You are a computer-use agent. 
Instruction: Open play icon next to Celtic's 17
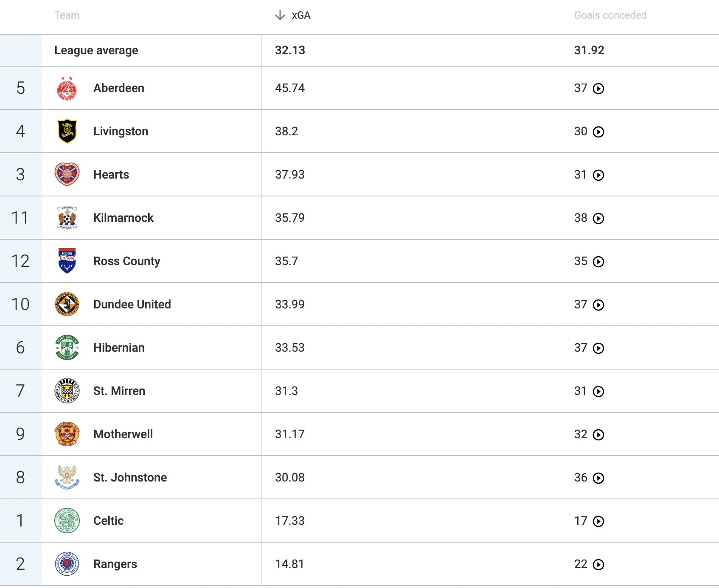tap(598, 521)
